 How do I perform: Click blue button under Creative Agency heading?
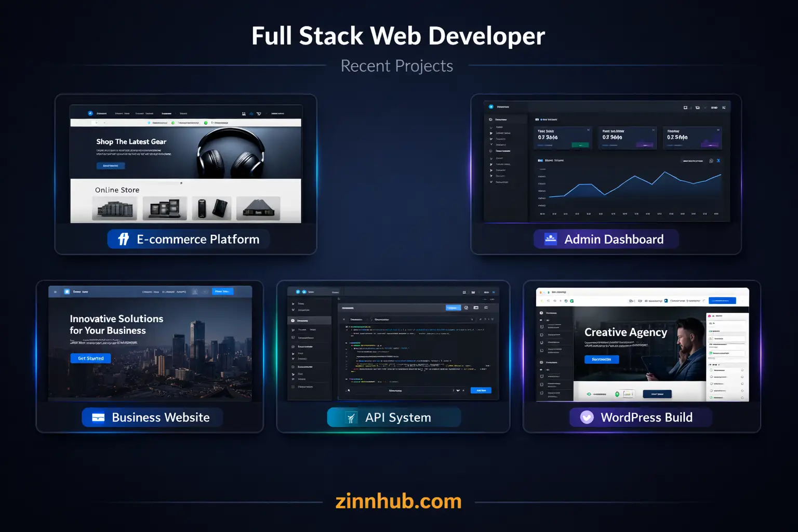point(601,360)
